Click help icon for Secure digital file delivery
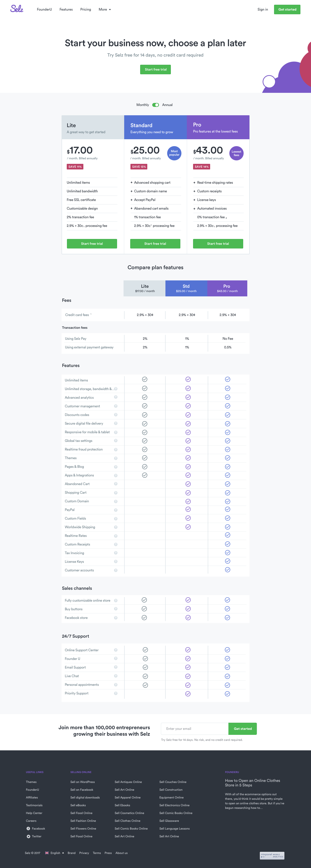The height and width of the screenshot is (868, 311). tap(116, 423)
